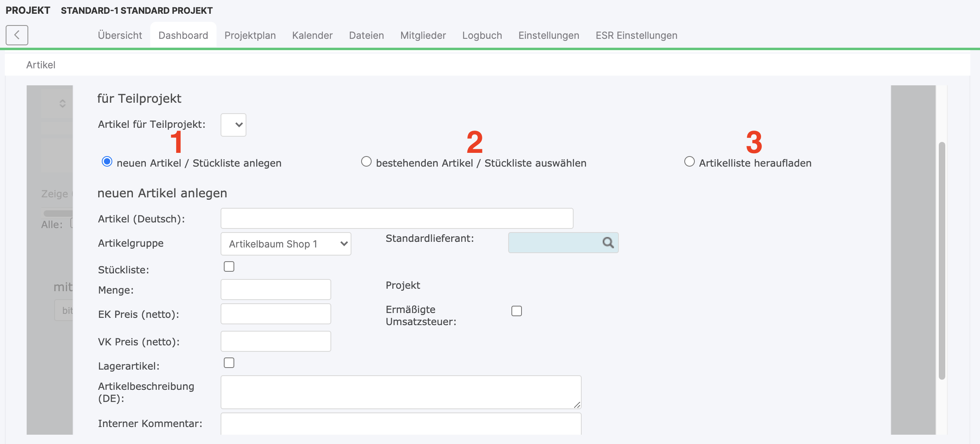The width and height of the screenshot is (980, 444).
Task: Click the back arrow button
Action: [17, 35]
